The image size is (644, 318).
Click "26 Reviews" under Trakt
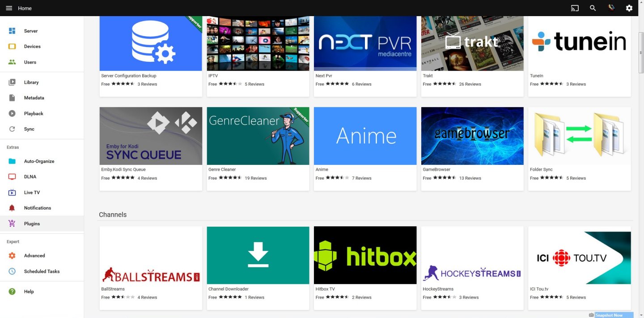tap(470, 84)
